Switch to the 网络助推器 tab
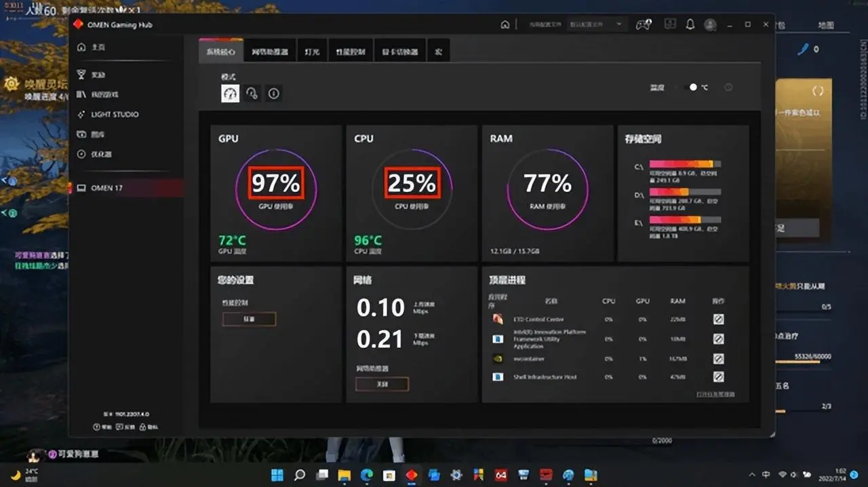 pos(270,52)
